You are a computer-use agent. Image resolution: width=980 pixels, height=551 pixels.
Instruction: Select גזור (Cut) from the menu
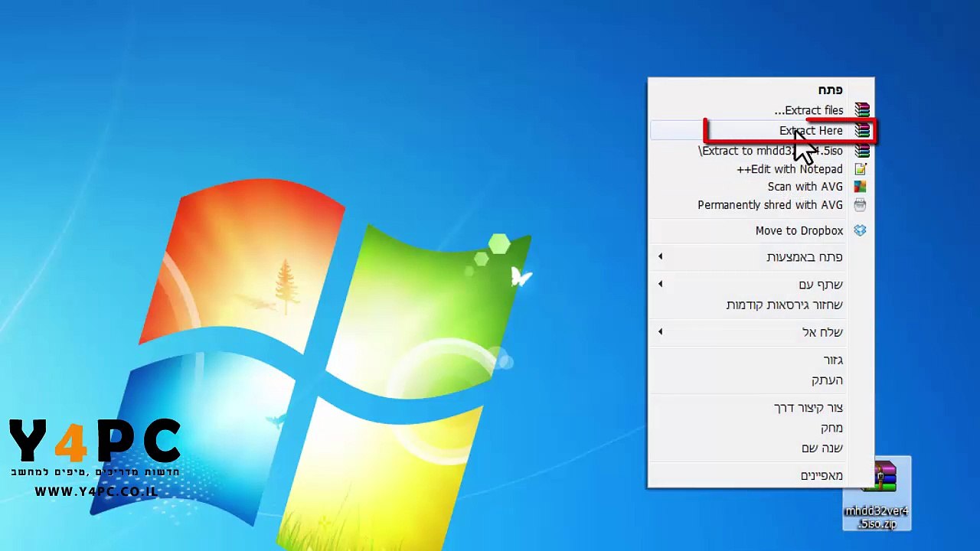tap(761, 360)
